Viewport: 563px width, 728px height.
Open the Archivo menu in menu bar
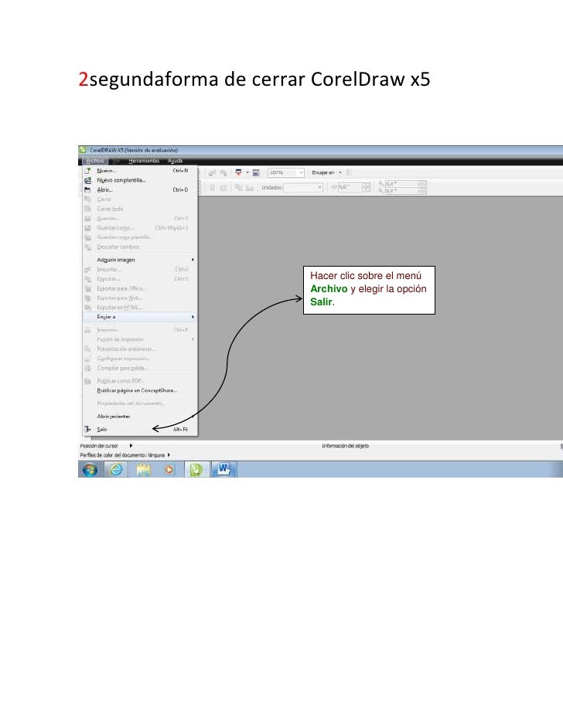(x=95, y=161)
